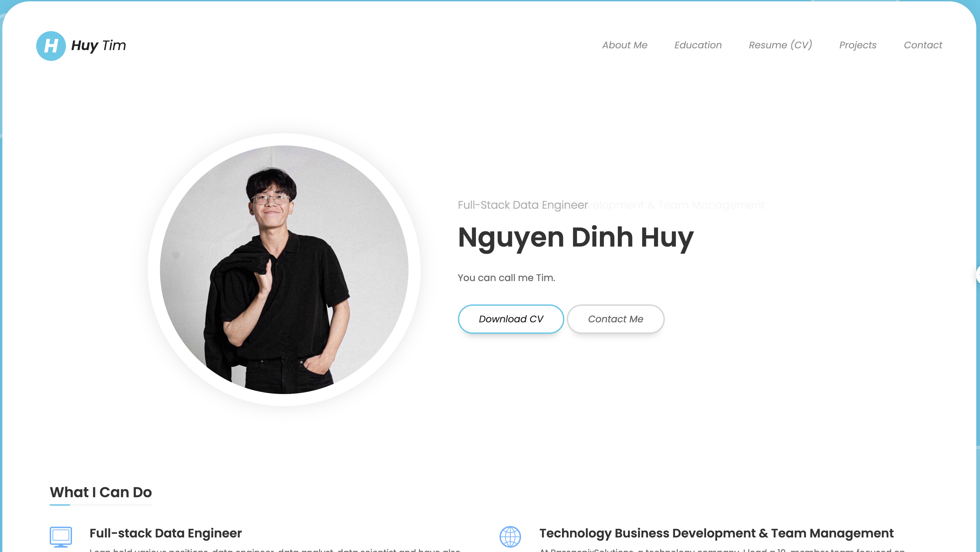This screenshot has width=980, height=552.
Task: Click Technology Business Development & Team Management title
Action: (716, 533)
